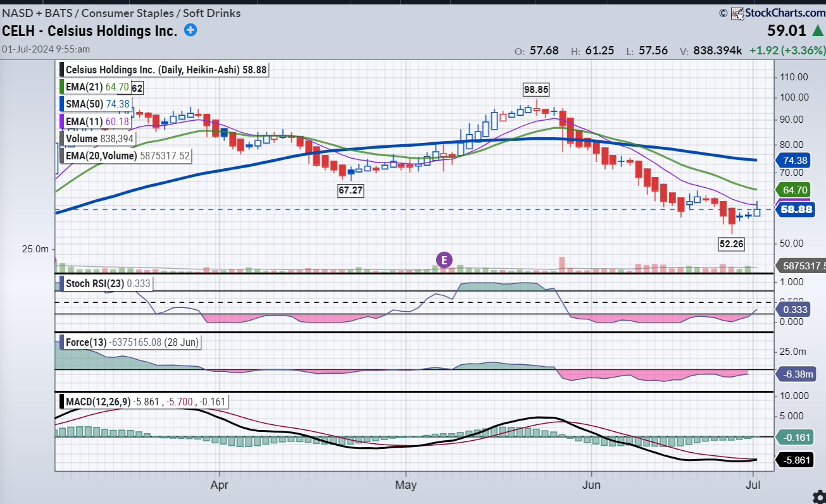Click the purple swatch beside EMA(11)
This screenshot has width=826, height=504.
(61, 121)
